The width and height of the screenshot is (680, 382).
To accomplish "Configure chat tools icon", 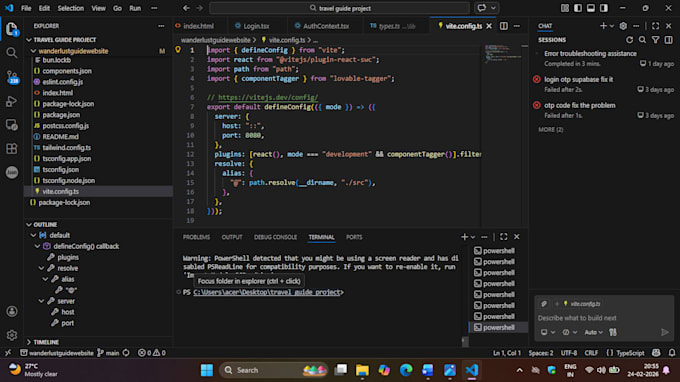I will pyautogui.click(x=613, y=332).
